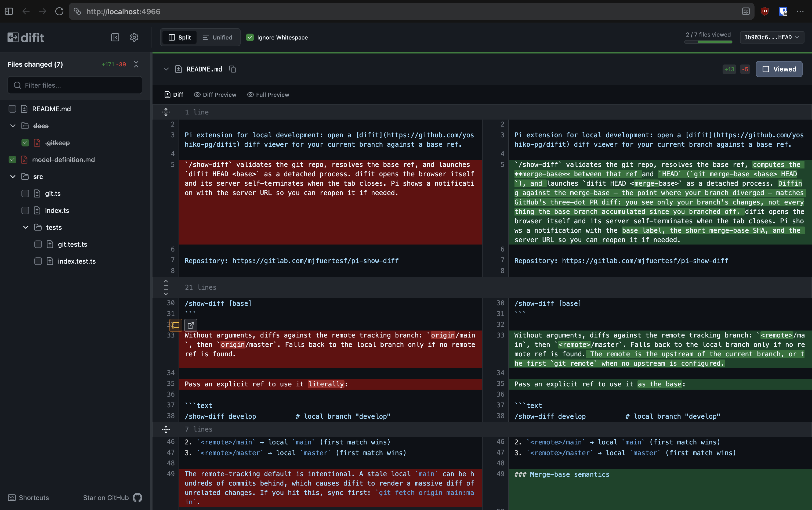Collapse the README.md diff section
Image resolution: width=812 pixels, height=510 pixels.
click(166, 69)
